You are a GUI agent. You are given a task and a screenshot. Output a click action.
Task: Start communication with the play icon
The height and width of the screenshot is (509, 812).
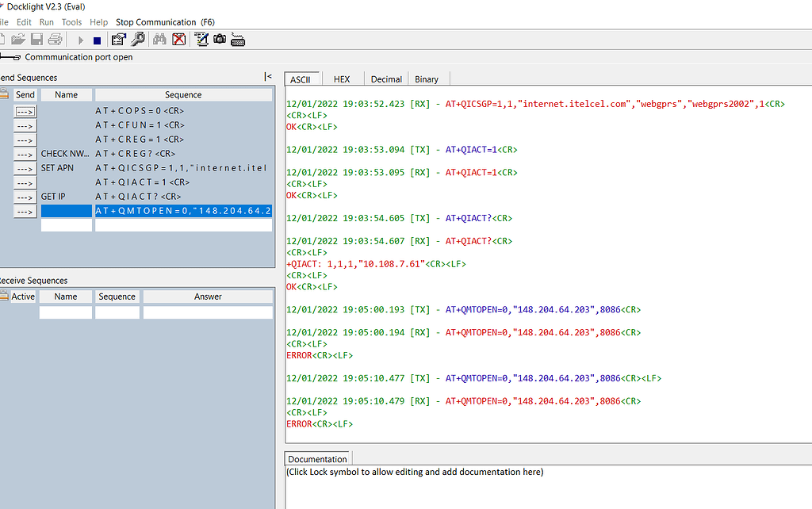pos(81,39)
